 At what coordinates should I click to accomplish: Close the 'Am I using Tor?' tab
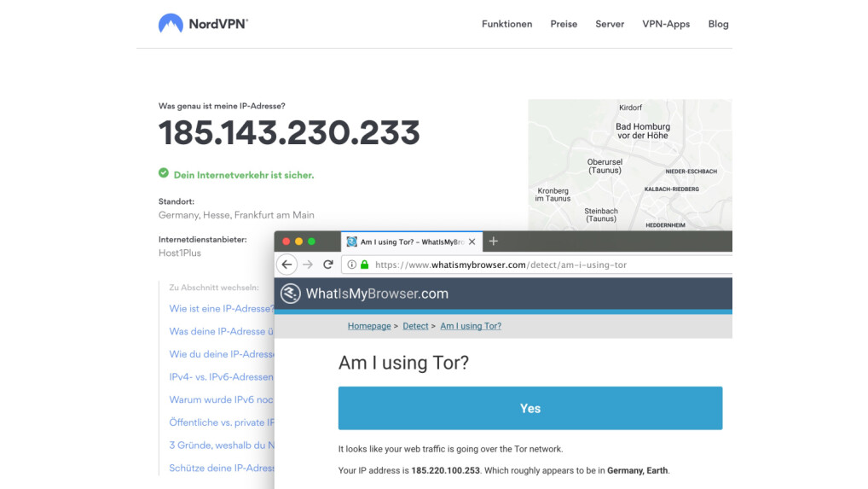(x=472, y=242)
